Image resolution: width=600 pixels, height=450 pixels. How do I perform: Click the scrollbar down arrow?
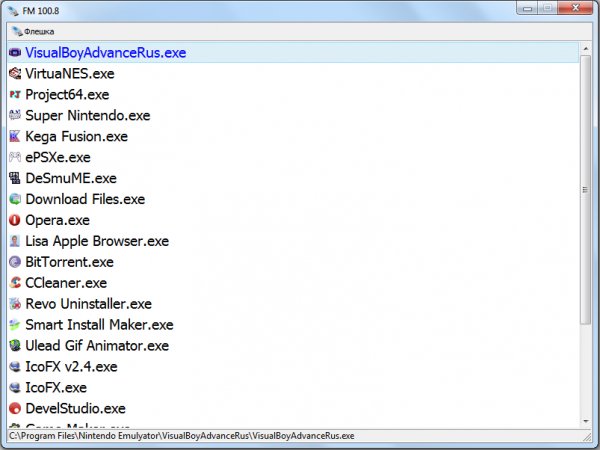click(585, 421)
